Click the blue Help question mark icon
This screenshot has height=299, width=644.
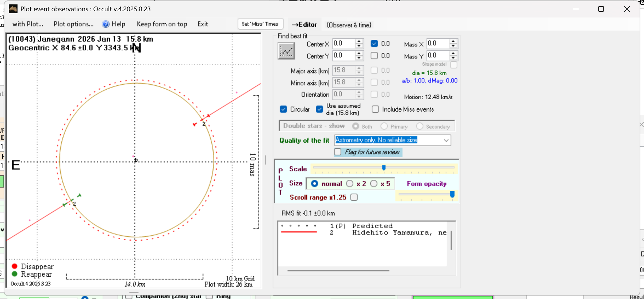click(x=106, y=24)
